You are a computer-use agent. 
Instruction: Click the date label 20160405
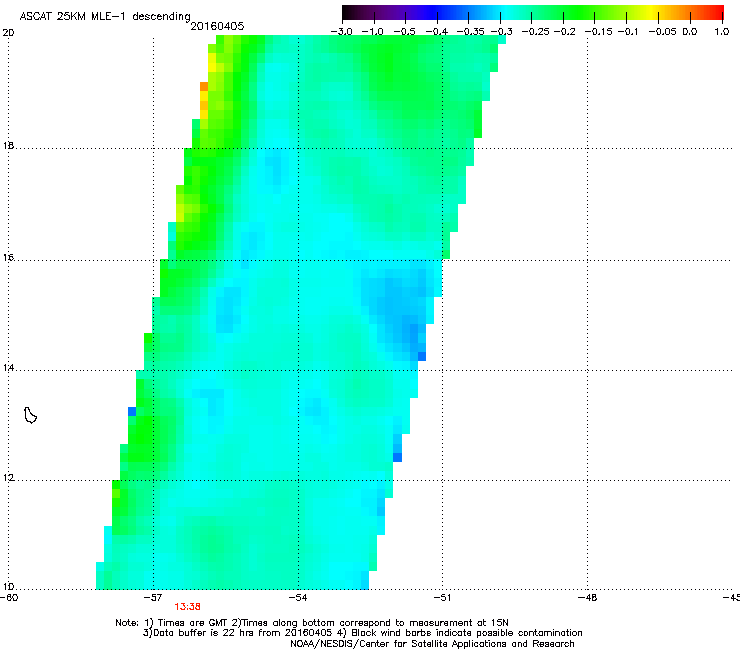click(x=217, y=26)
